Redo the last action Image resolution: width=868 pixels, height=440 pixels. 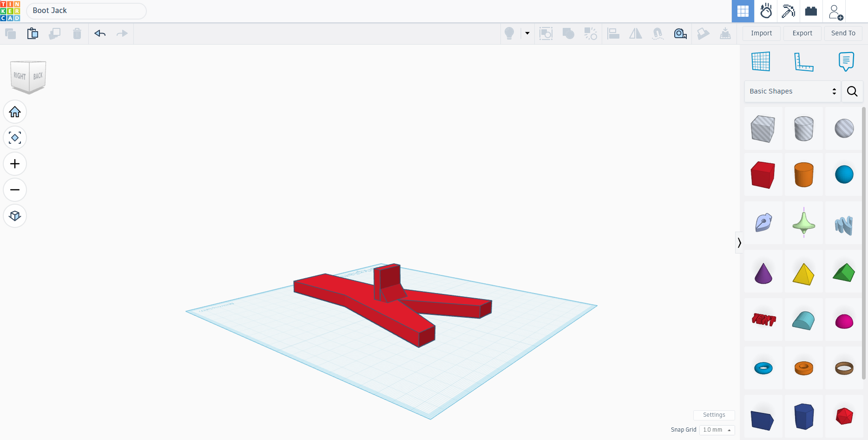point(122,33)
